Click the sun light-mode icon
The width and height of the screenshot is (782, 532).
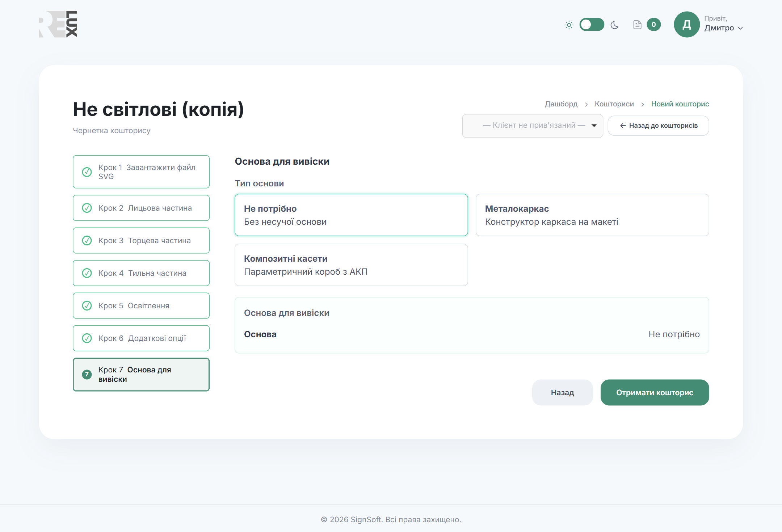click(x=569, y=25)
